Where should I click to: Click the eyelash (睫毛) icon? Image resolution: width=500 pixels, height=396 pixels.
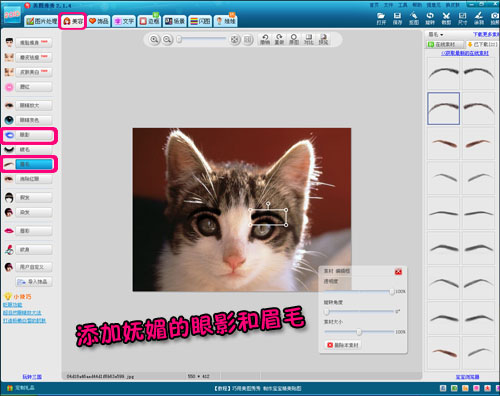9,149
